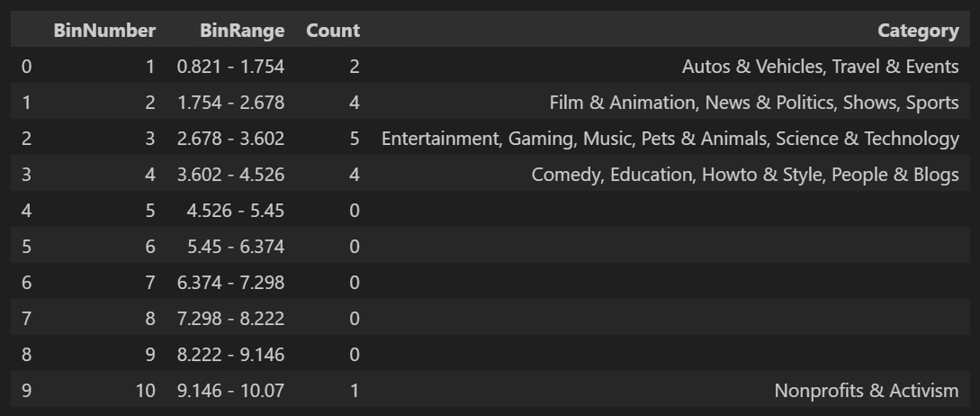Click the Category column header

coord(918,31)
